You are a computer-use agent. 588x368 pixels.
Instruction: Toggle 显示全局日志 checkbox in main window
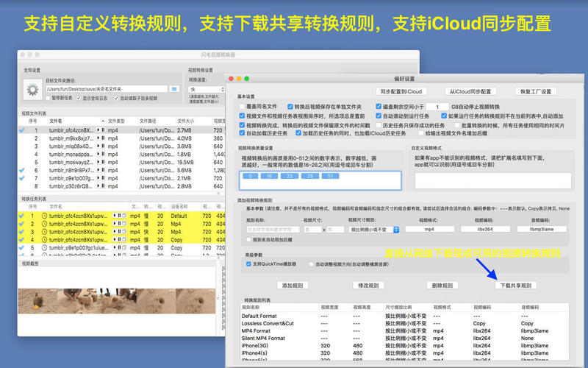point(79,98)
